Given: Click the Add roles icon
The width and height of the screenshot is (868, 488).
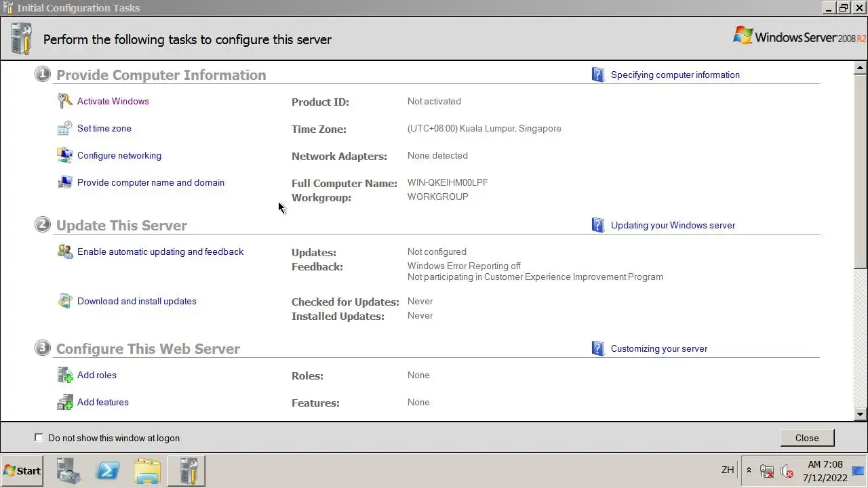Looking at the screenshot, I should [64, 375].
